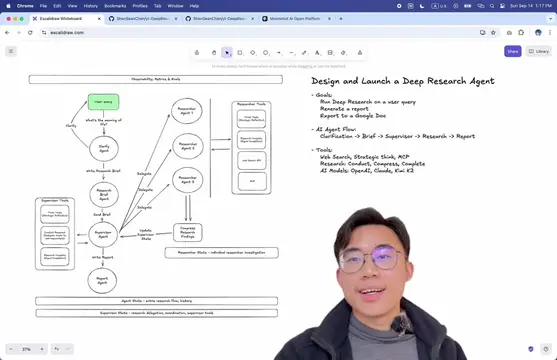
Task: Select the Hand panning tool
Action: (x=214, y=53)
